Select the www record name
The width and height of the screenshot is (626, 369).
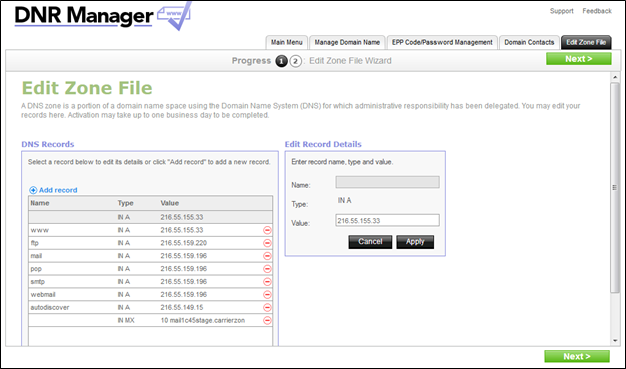pyautogui.click(x=40, y=230)
